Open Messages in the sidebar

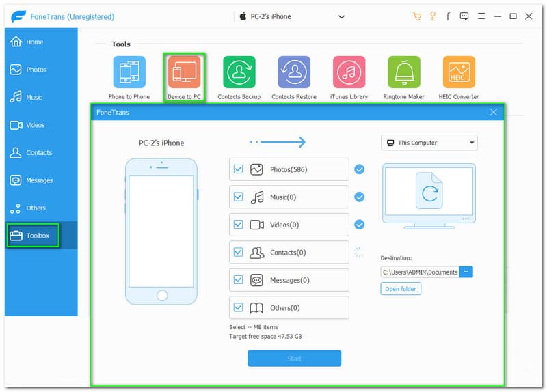tap(41, 180)
